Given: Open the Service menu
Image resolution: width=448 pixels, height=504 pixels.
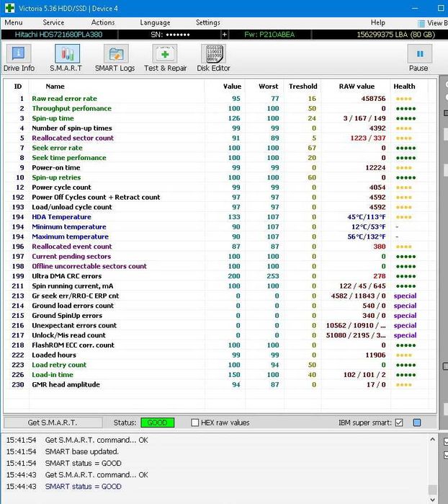Looking at the screenshot, I should pyautogui.click(x=53, y=22).
